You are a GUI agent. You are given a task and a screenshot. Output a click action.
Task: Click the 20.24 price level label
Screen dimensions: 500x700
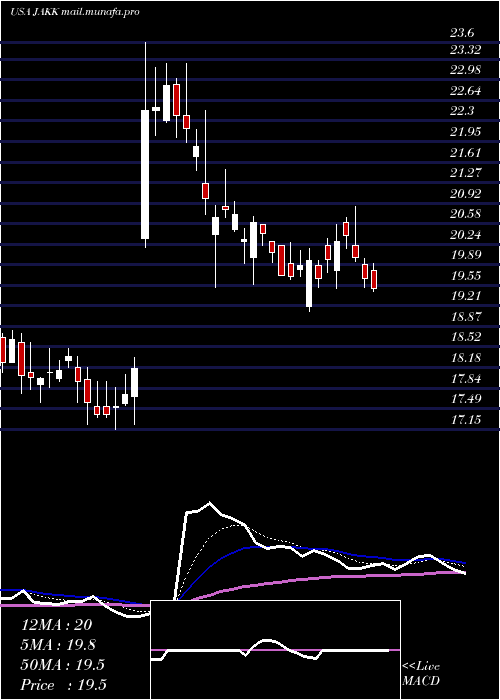point(466,234)
